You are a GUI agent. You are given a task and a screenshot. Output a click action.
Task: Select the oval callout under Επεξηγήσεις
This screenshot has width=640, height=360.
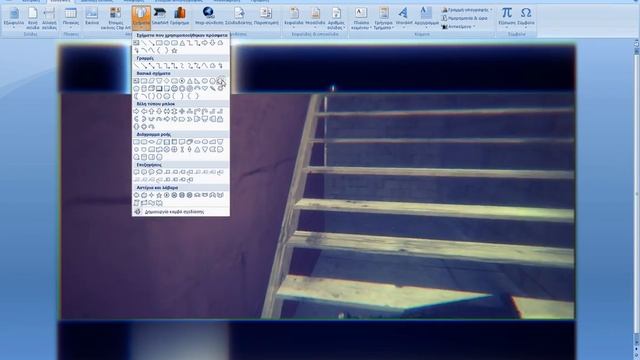pos(151,172)
